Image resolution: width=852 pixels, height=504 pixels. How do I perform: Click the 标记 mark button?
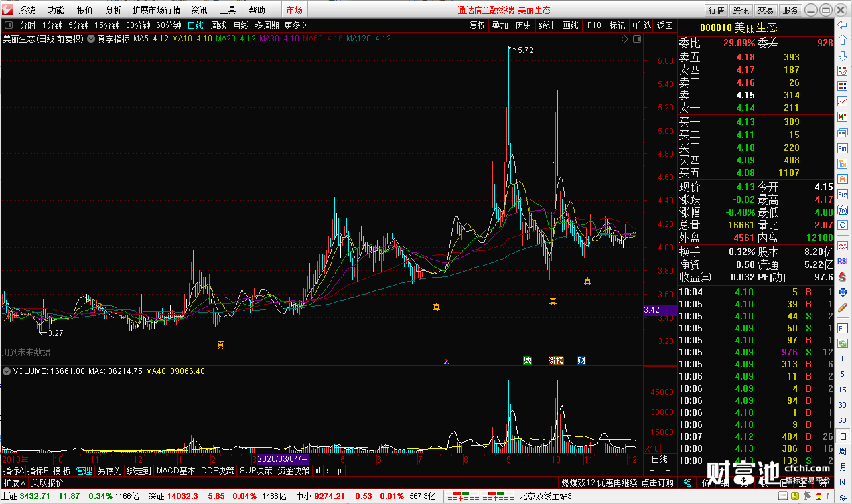click(x=617, y=25)
